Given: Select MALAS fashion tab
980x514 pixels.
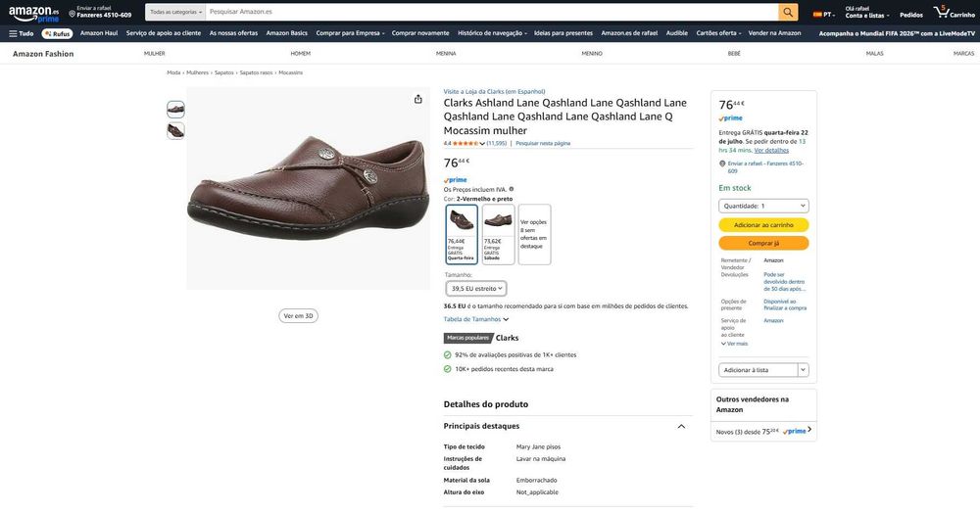Looking at the screenshot, I should coord(874,54).
